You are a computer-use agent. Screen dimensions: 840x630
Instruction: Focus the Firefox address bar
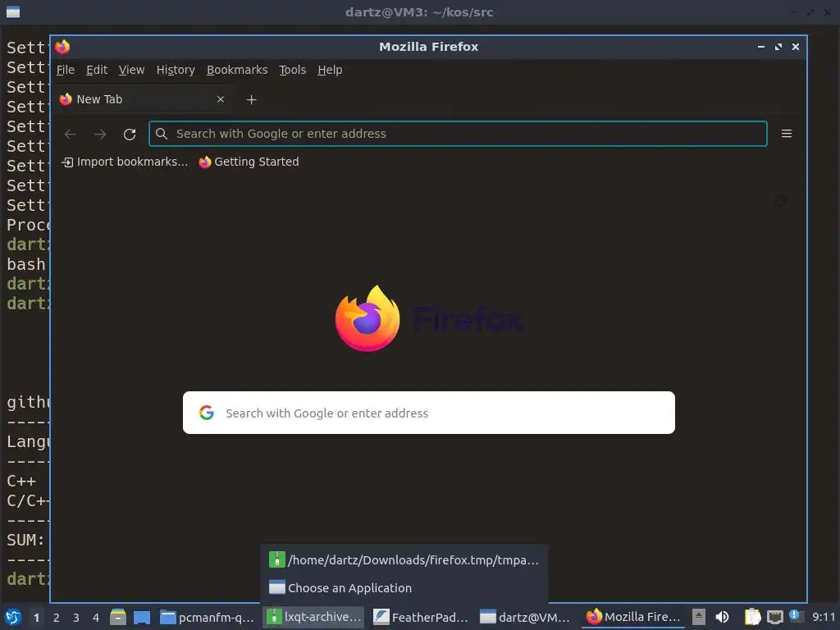tap(458, 134)
